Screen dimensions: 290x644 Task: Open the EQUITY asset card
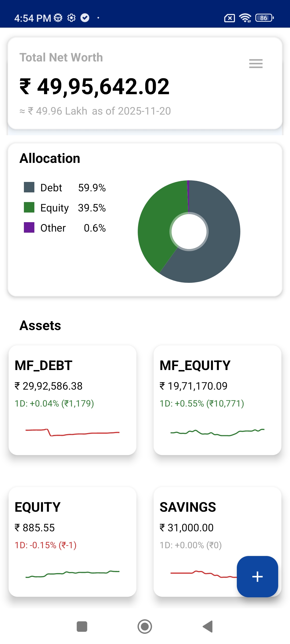[73, 541]
